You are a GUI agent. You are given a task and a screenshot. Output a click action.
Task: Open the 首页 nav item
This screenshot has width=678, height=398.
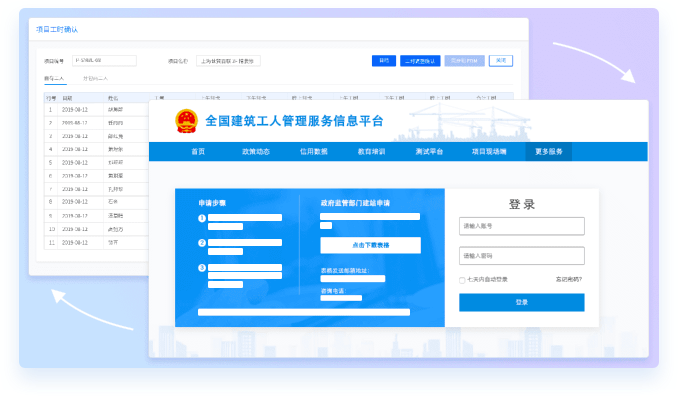(198, 151)
